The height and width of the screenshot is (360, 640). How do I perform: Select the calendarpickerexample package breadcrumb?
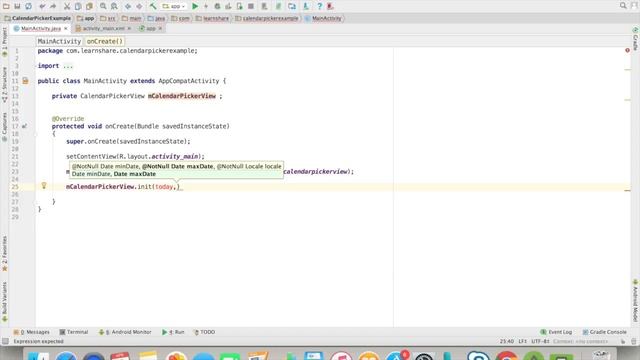pos(267,18)
